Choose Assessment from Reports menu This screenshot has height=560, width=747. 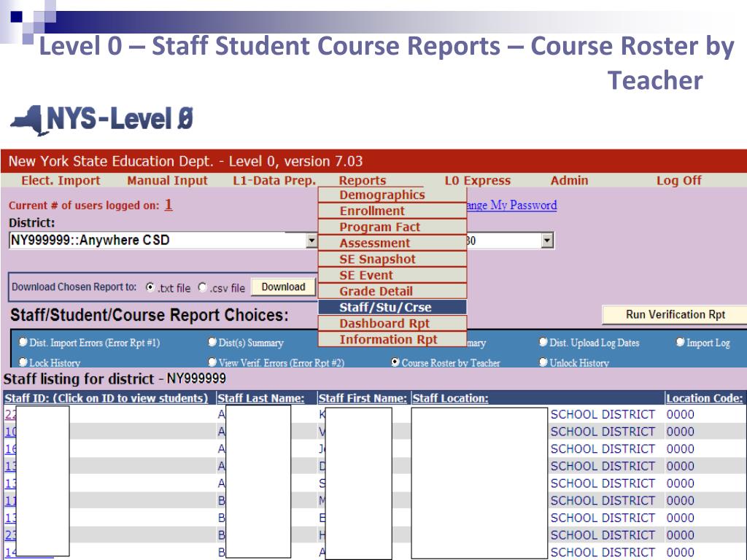(392, 244)
